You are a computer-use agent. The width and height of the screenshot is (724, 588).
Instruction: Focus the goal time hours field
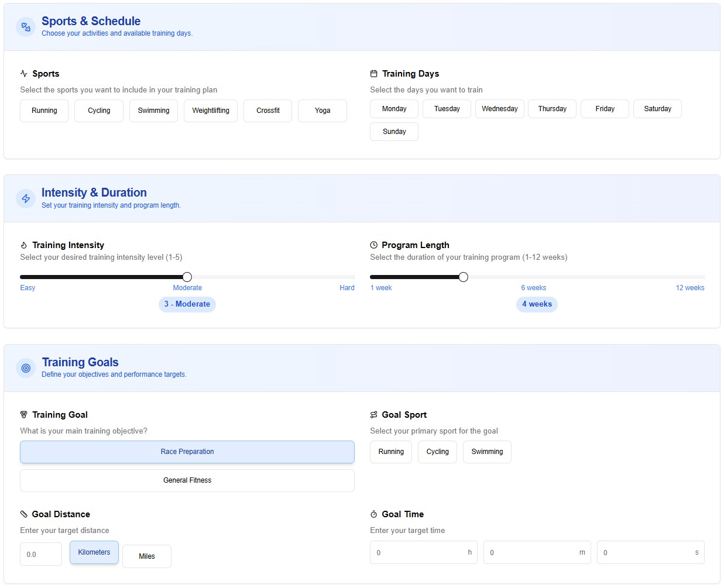pyautogui.click(x=419, y=552)
